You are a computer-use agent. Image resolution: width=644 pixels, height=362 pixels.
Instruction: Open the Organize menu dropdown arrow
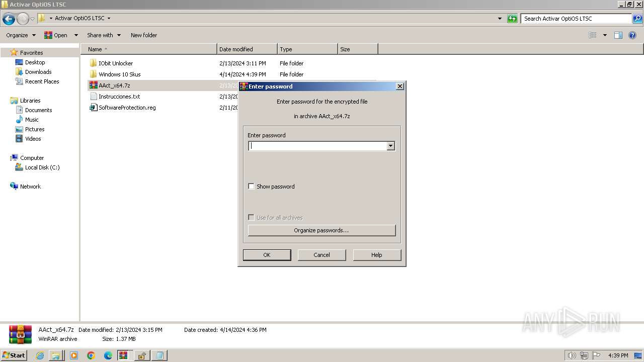point(34,35)
